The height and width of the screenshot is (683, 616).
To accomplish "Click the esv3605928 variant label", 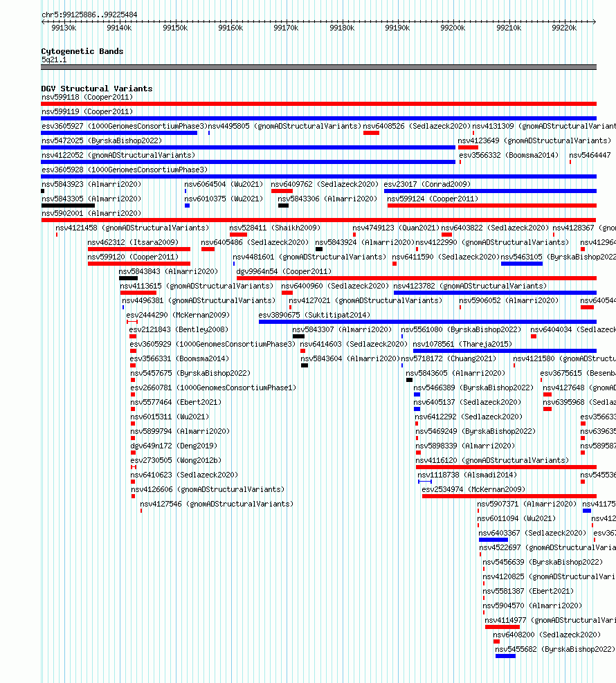I will [x=125, y=170].
